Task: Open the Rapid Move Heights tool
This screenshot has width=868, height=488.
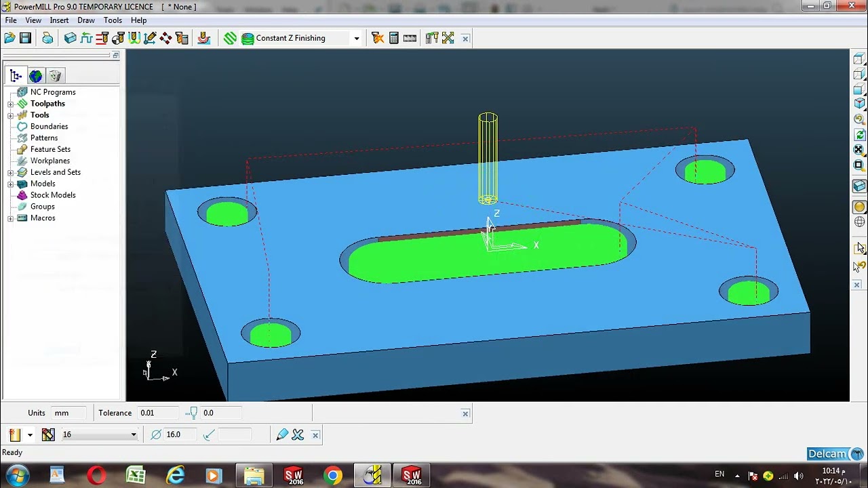Action: [x=102, y=38]
